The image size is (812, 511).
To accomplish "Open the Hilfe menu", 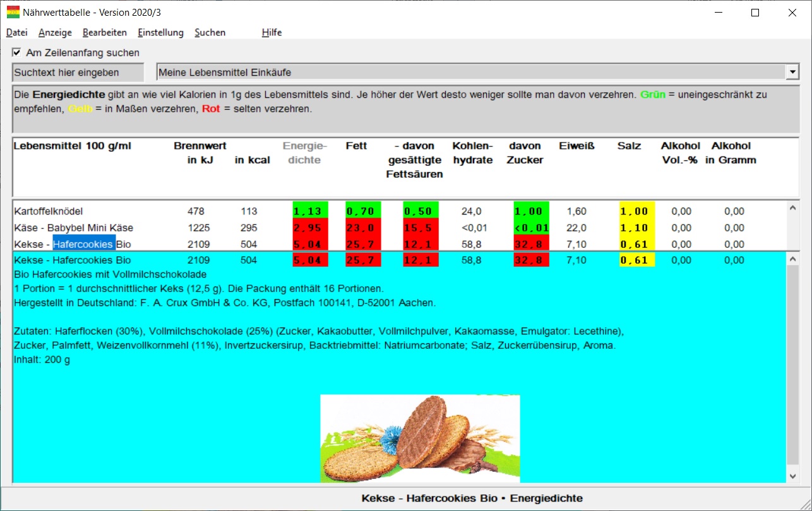I will tap(272, 33).
